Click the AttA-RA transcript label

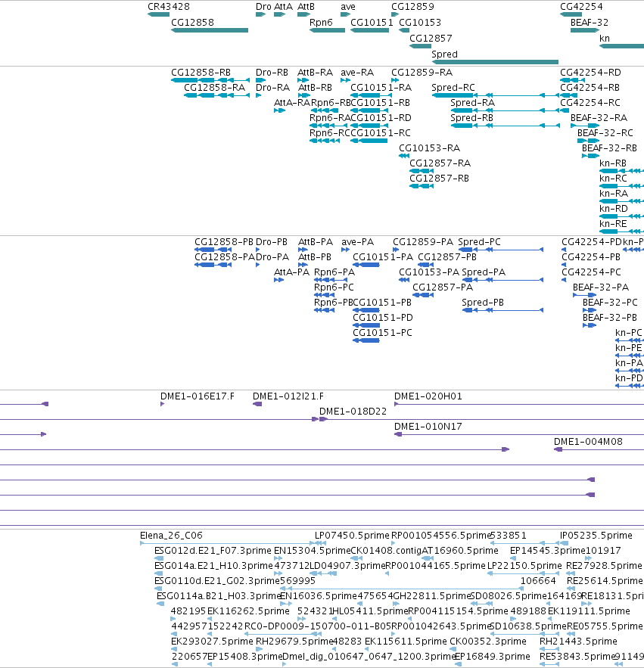pos(292,103)
